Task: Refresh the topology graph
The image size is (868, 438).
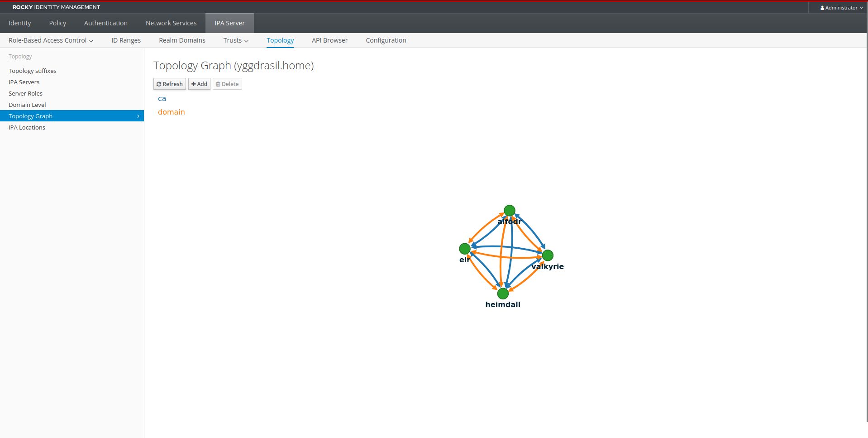Action: (170, 84)
